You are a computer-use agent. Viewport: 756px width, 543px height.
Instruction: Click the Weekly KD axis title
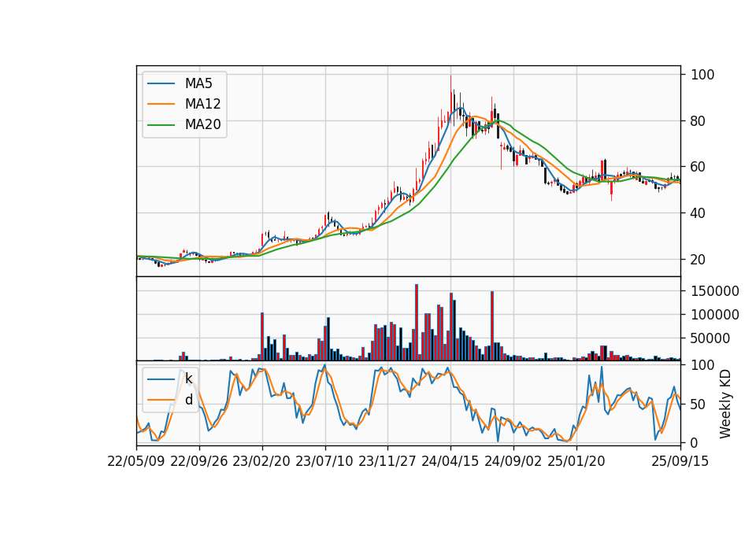tap(725, 404)
